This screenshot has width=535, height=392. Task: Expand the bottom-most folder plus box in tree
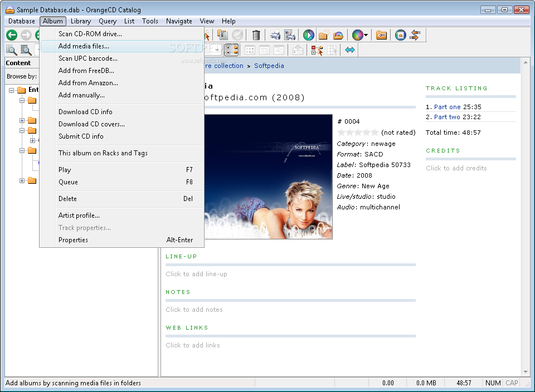click(22, 180)
